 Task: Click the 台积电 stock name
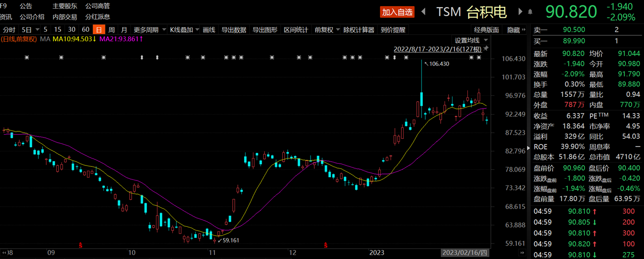[487, 12]
